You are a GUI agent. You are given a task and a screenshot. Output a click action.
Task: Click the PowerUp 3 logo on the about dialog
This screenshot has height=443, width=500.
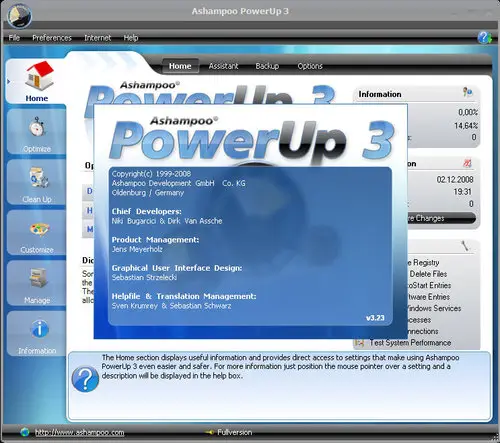(x=252, y=139)
